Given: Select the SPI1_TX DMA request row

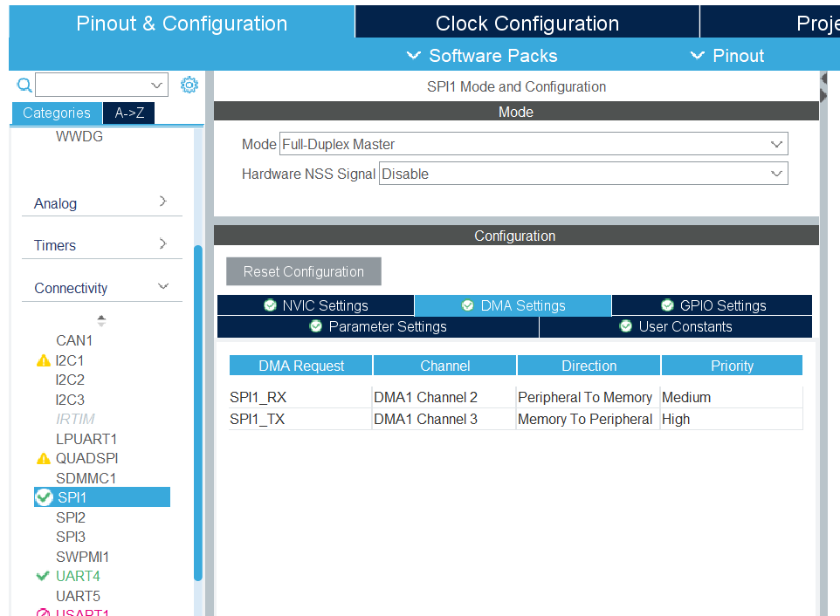Looking at the screenshot, I should click(x=516, y=419).
